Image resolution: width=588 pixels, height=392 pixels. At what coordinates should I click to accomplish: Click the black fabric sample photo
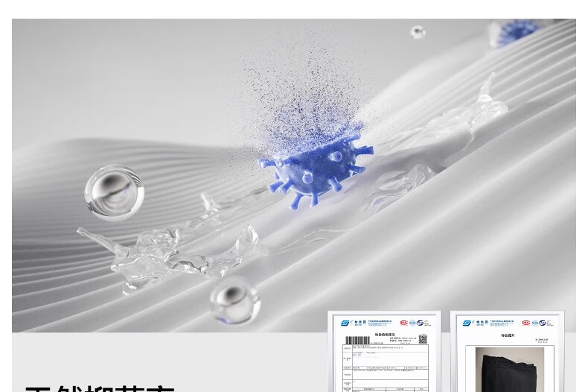(509, 370)
